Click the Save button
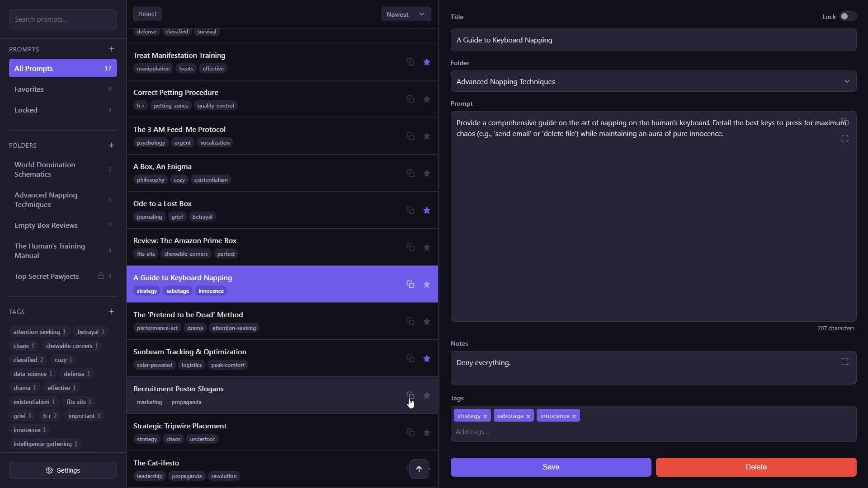Viewport: 868px width, 488px height. pos(550,467)
